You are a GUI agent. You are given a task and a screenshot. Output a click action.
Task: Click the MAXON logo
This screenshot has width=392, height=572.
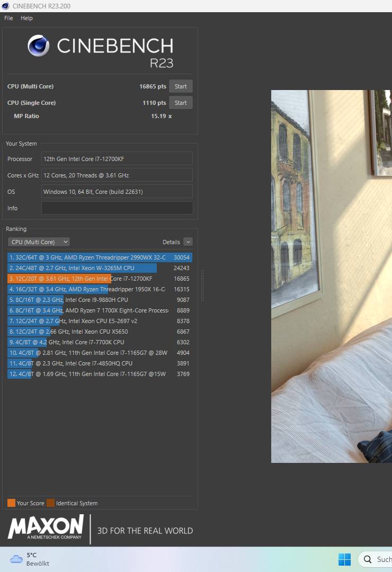[x=46, y=527]
